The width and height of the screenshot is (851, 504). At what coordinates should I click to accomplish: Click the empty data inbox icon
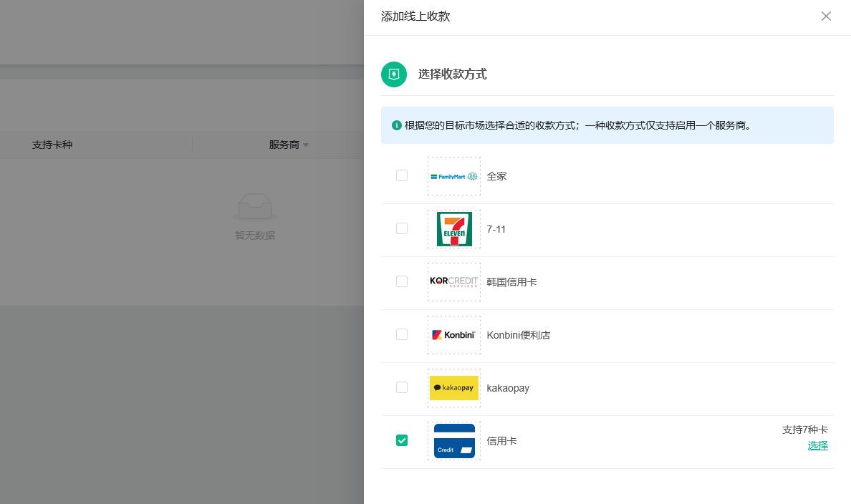coord(255,207)
